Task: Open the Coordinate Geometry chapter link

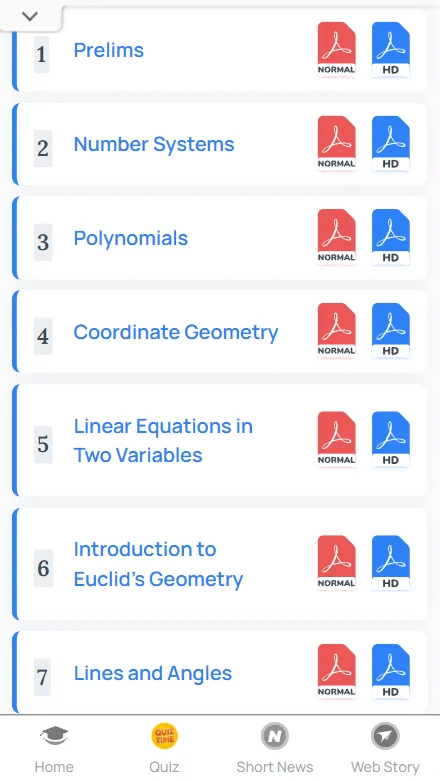Action: [175, 332]
